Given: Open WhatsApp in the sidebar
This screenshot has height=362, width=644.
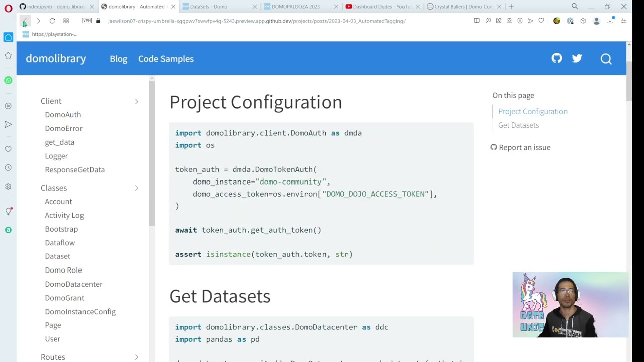Looking at the screenshot, I should (8, 80).
